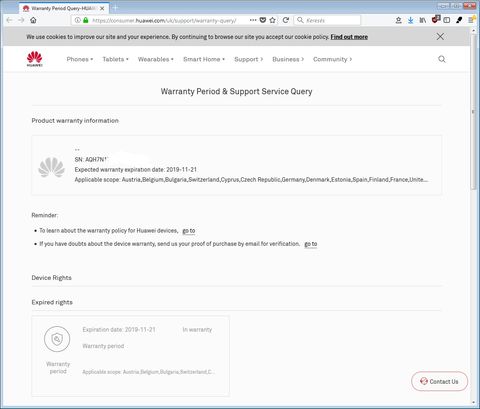Click the magnifier icon in the search box
The image size is (480, 409).
[300, 20]
